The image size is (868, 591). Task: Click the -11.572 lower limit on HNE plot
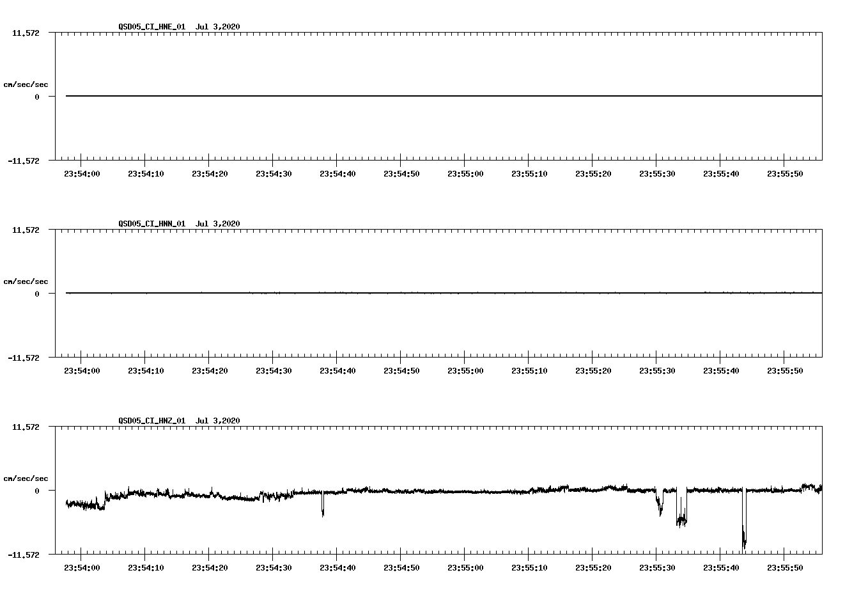pyautogui.click(x=24, y=161)
